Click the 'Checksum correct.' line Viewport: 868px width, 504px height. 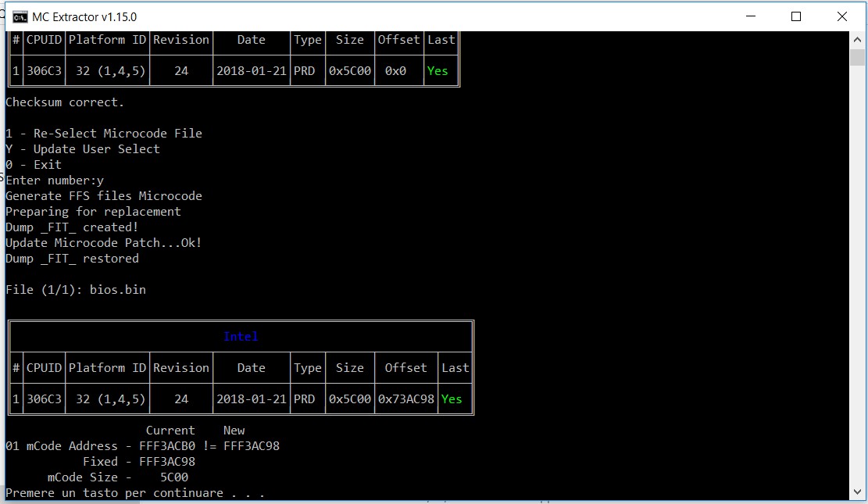[65, 102]
